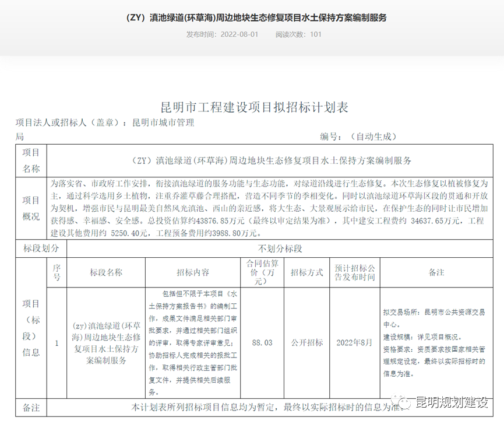Click the 备注 row at table bottom

[30, 408]
